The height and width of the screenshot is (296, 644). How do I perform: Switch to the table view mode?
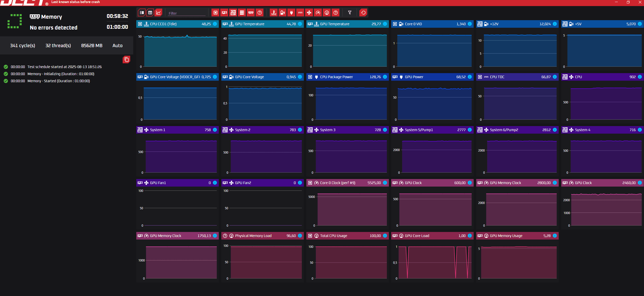(x=150, y=13)
